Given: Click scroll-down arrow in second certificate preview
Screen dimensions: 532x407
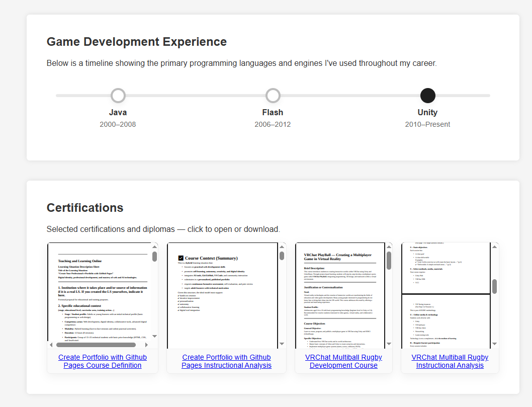Looking at the screenshot, I should coord(282,344).
